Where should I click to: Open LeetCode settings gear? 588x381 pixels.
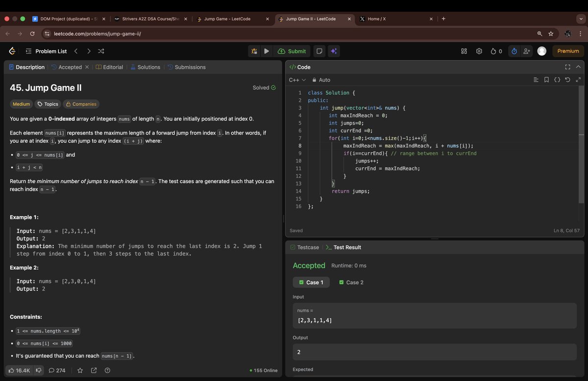(x=479, y=51)
